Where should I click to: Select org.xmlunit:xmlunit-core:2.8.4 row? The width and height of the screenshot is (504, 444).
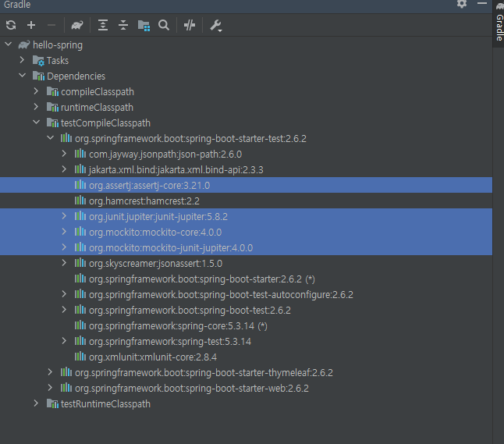tap(246, 357)
